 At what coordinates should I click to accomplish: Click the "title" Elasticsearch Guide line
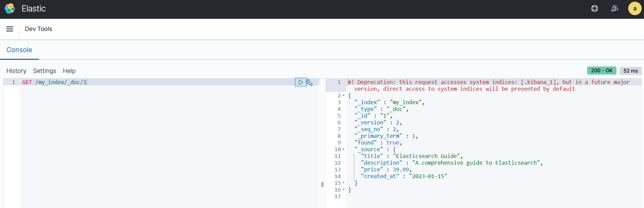(412, 156)
